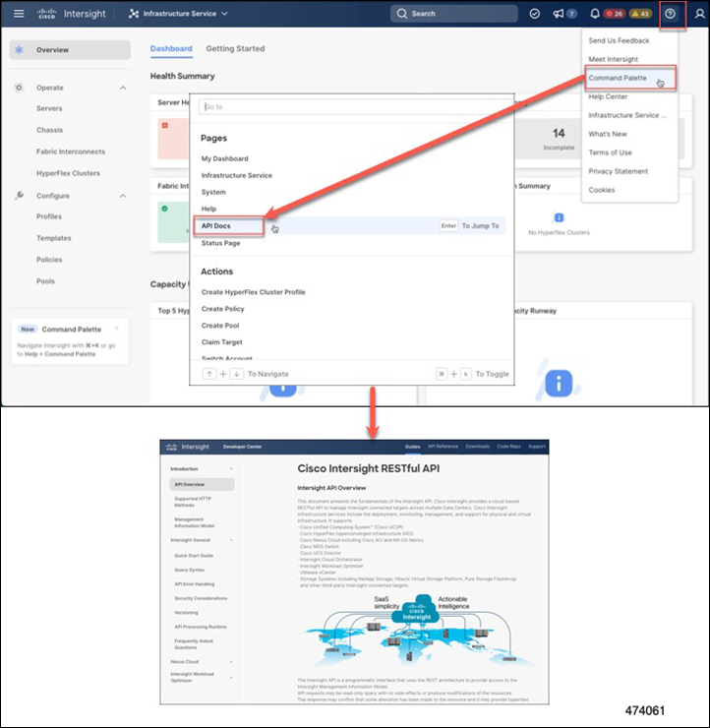Choose Command Palette in help menu
The image size is (710, 728).
(x=629, y=78)
